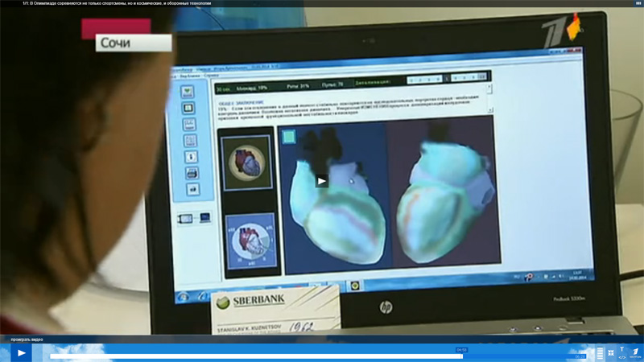
Task: Click the grid view icon in player controls
Action: (x=611, y=353)
